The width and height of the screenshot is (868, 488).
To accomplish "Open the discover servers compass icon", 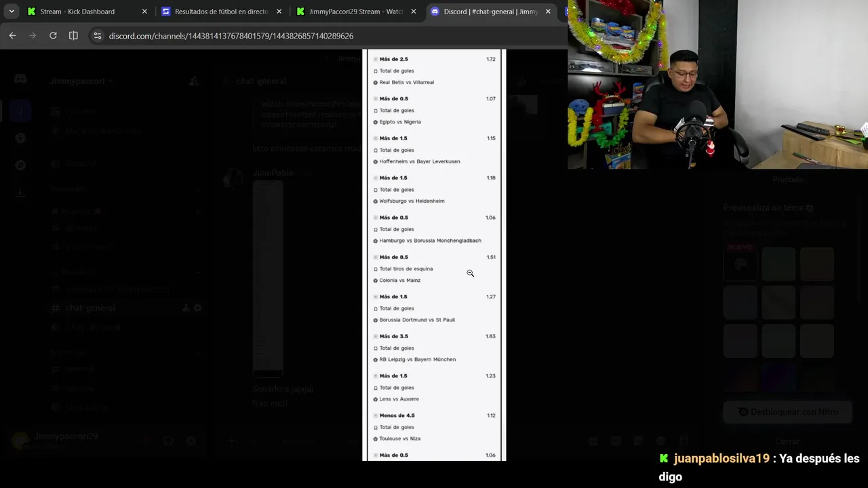I will coord(20,165).
